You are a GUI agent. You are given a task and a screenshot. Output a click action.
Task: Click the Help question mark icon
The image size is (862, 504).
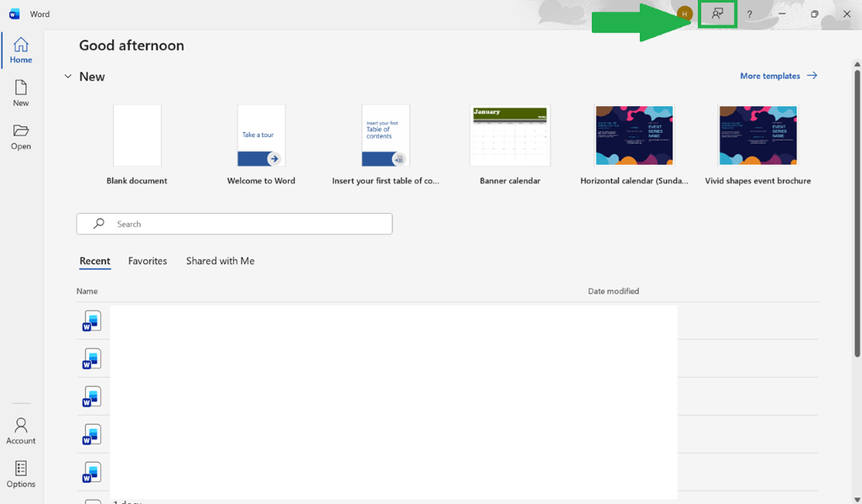coord(749,14)
